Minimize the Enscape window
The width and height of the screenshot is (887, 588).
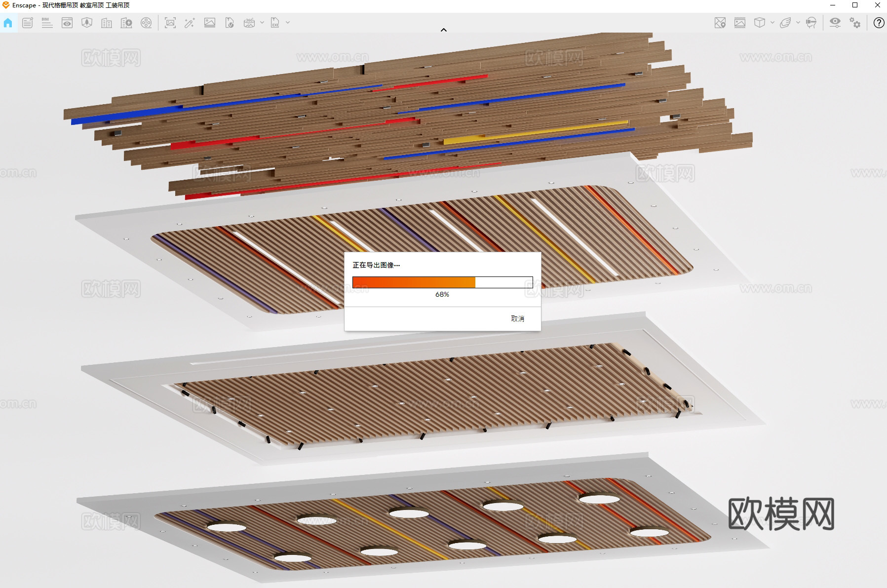tap(833, 5)
